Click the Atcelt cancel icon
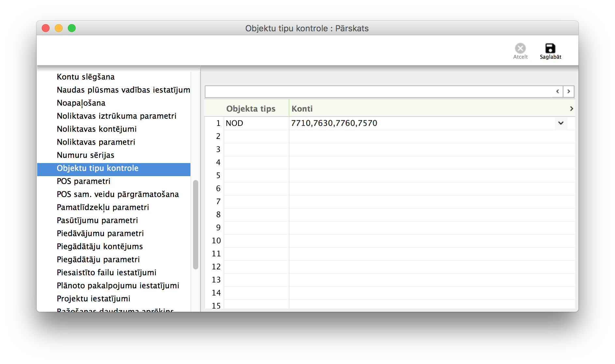Screen dimensions: 615x364 pyautogui.click(x=520, y=48)
